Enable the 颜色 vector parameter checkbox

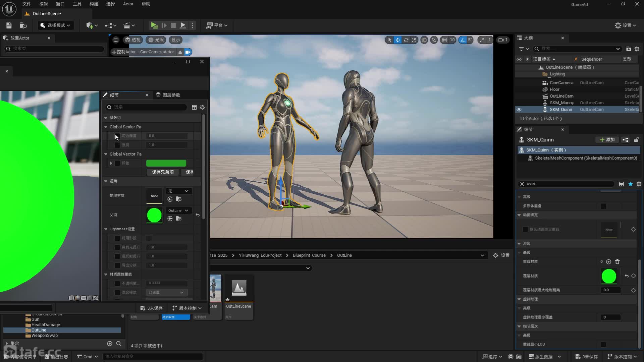click(117, 163)
